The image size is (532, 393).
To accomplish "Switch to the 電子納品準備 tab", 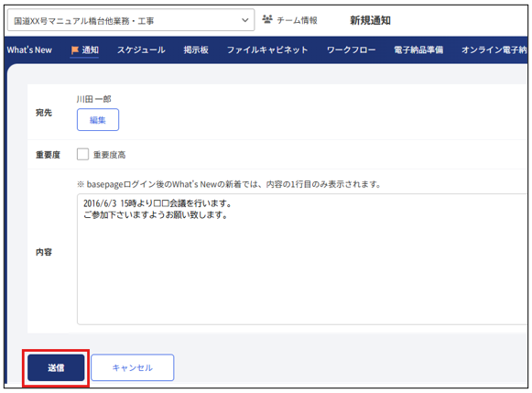I will 418,50.
